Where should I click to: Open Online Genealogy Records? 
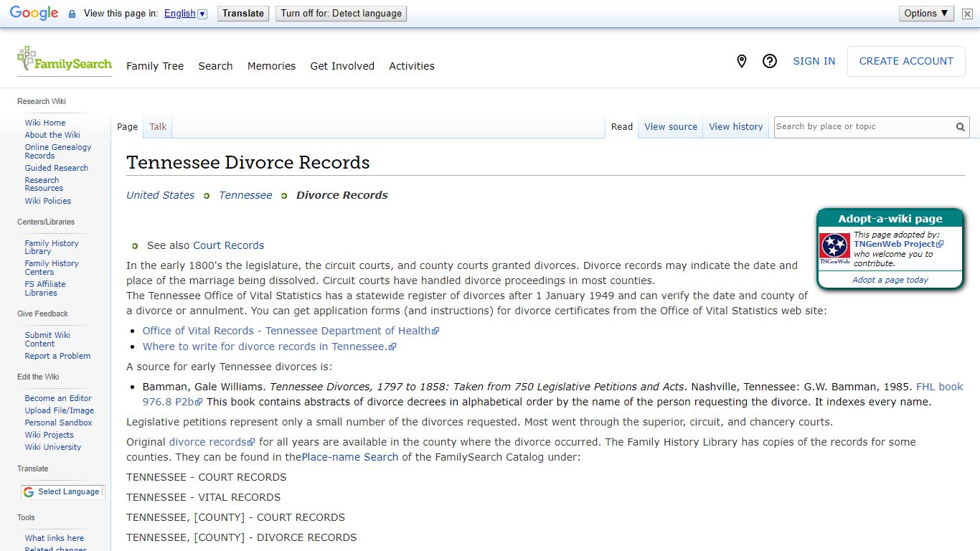click(x=58, y=151)
